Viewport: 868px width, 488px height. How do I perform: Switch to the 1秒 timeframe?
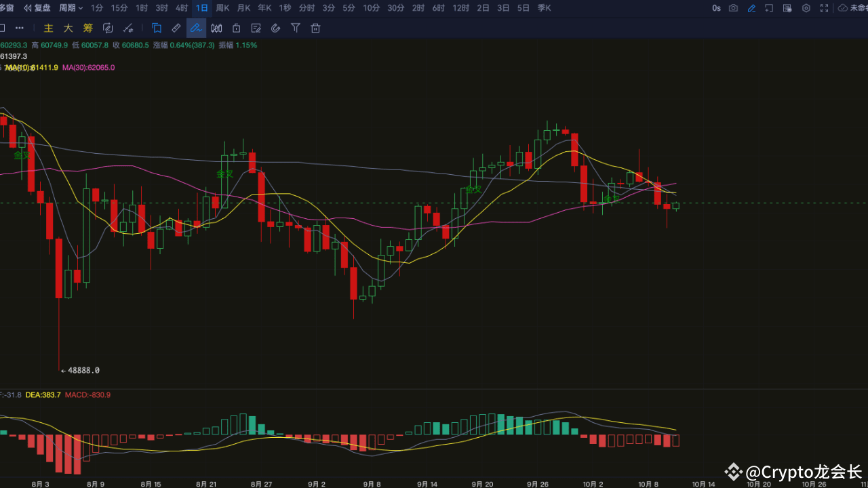tap(285, 8)
